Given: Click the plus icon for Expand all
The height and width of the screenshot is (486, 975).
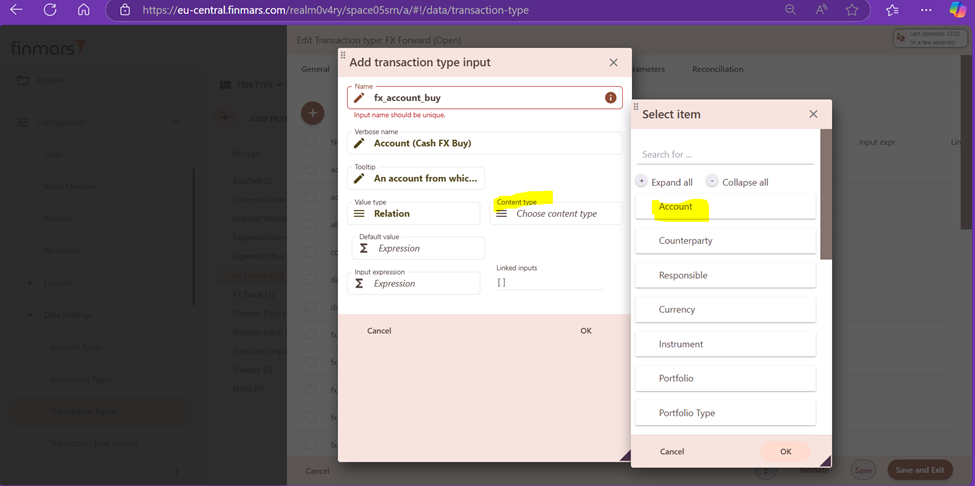Looking at the screenshot, I should [x=641, y=181].
